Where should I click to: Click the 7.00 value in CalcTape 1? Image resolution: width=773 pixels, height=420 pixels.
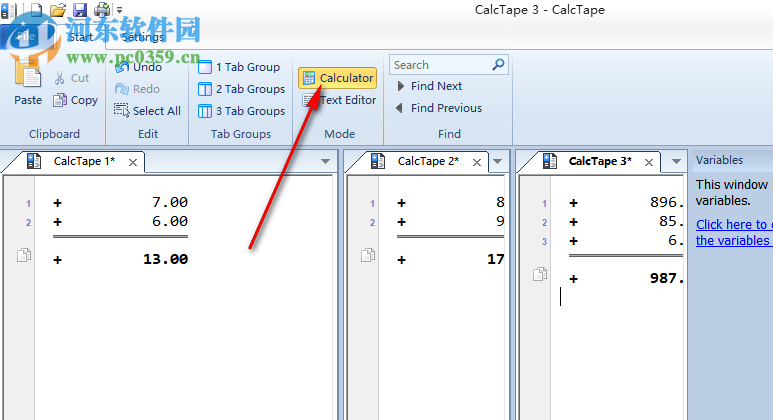(x=170, y=202)
